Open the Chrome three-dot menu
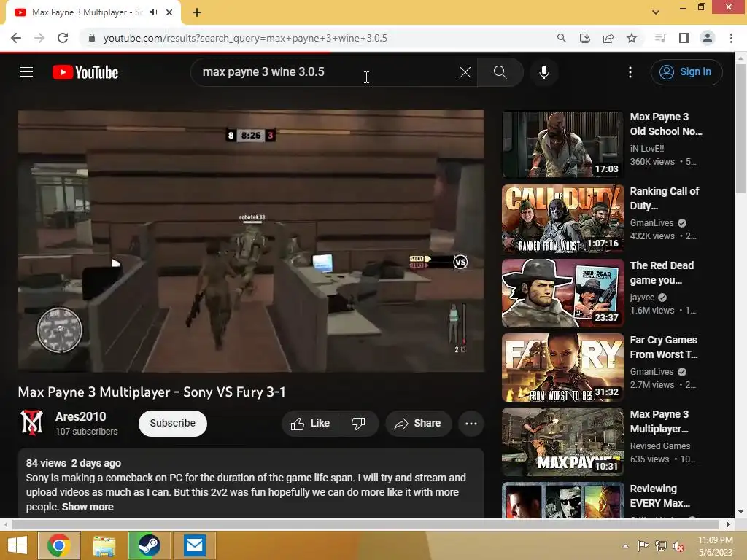 click(731, 38)
